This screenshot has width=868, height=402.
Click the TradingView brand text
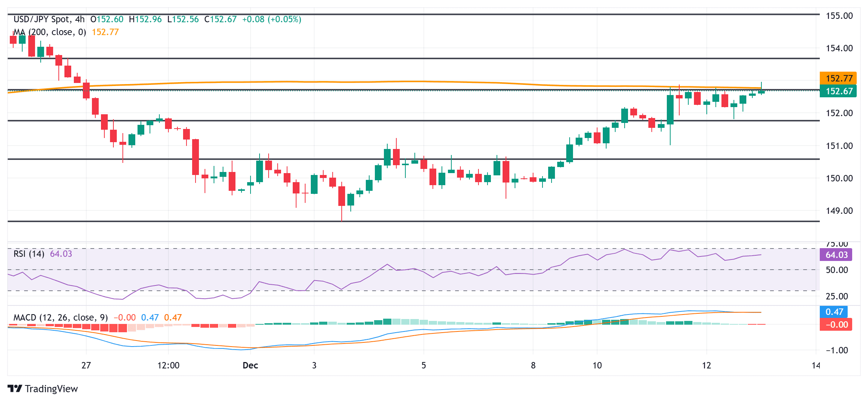[51, 389]
